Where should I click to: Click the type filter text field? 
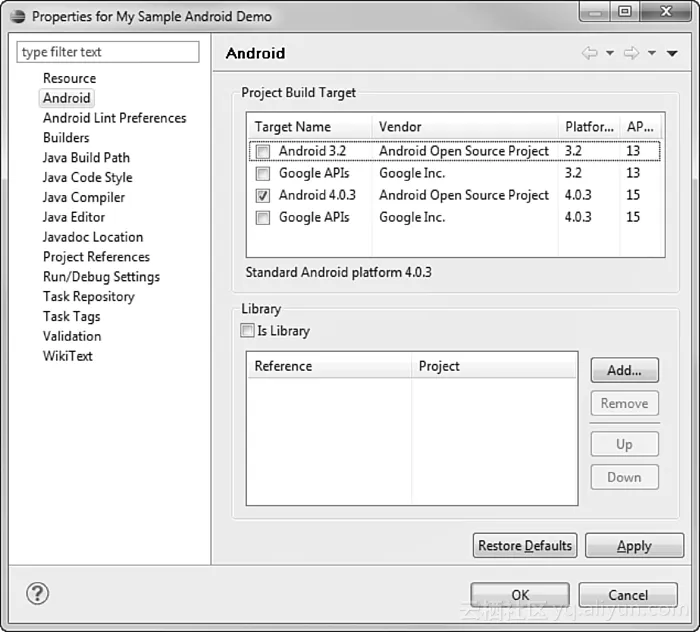coord(108,52)
